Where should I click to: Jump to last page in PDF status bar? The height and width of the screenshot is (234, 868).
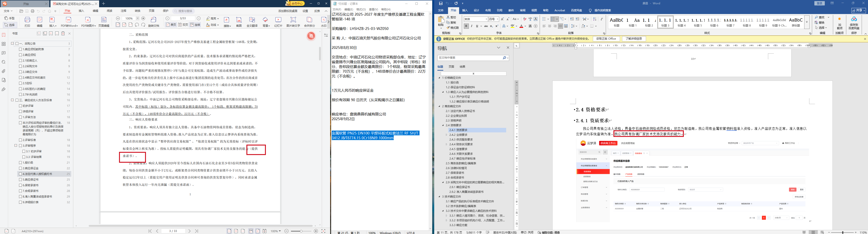(x=197, y=231)
